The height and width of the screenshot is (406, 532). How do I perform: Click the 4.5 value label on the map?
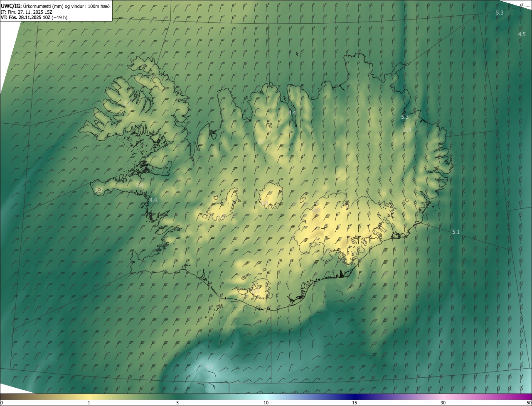pyautogui.click(x=522, y=34)
